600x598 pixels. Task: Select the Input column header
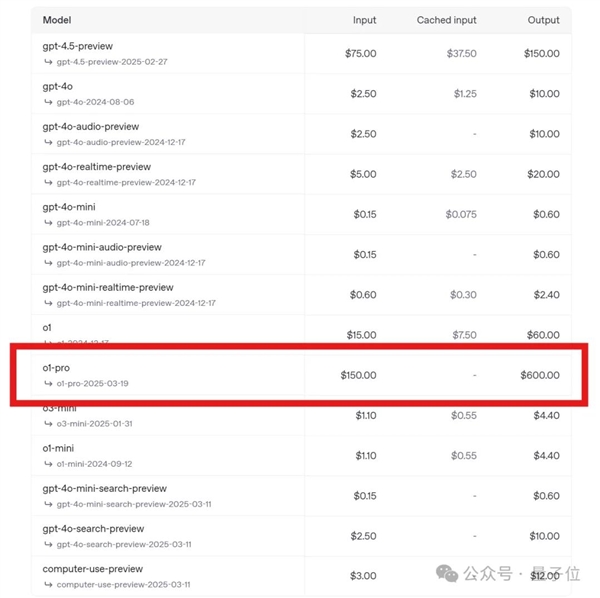tap(364, 20)
